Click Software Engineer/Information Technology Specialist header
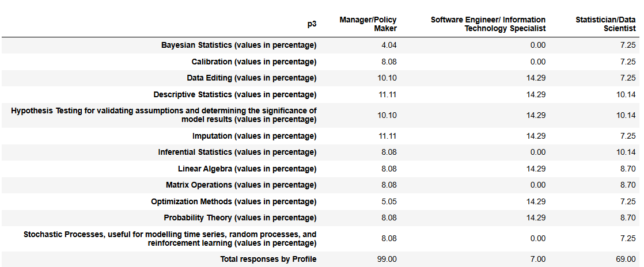 pyautogui.click(x=488, y=24)
